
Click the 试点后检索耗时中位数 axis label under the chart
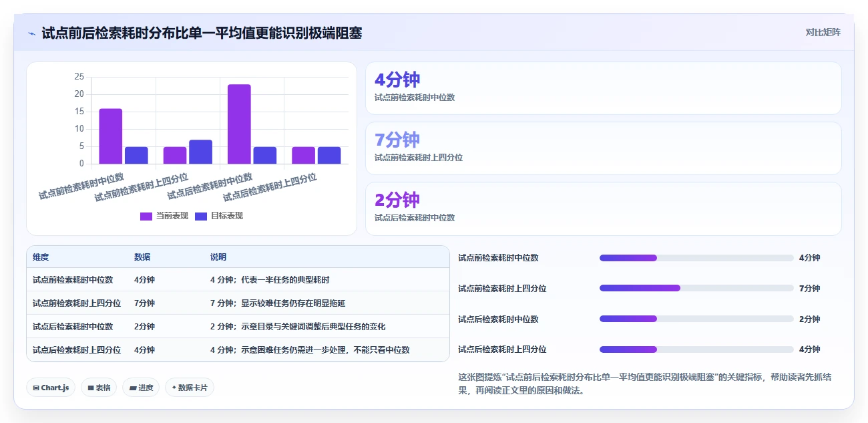pyautogui.click(x=210, y=186)
